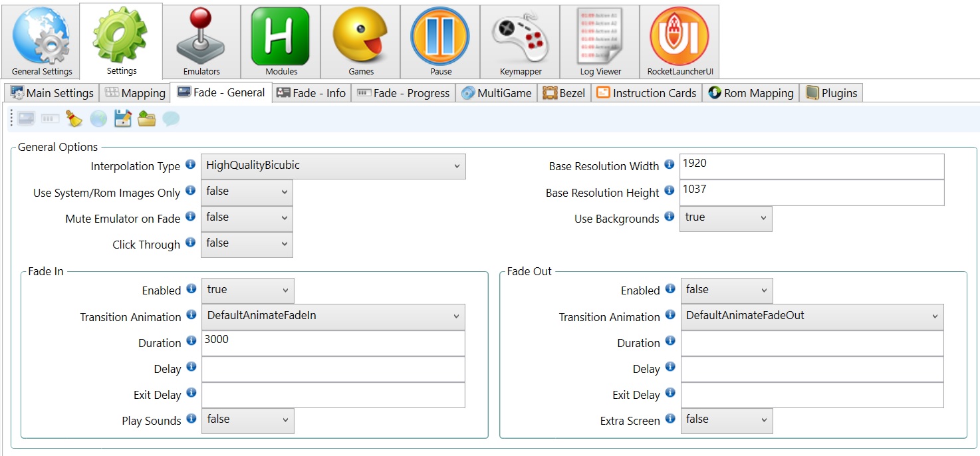This screenshot has width=980, height=456.
Task: Click the Fade In Duration field
Action: click(x=332, y=343)
